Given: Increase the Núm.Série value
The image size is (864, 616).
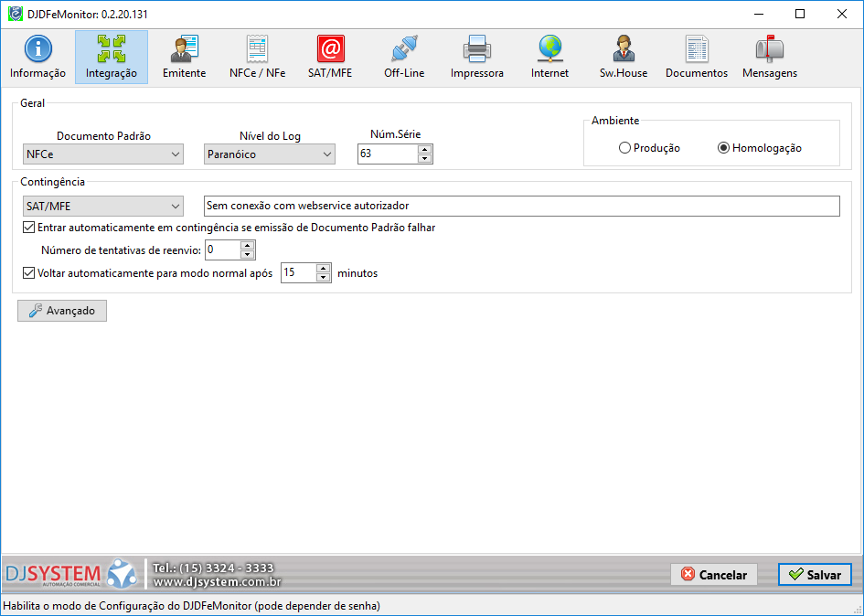Looking at the screenshot, I should pos(424,149).
